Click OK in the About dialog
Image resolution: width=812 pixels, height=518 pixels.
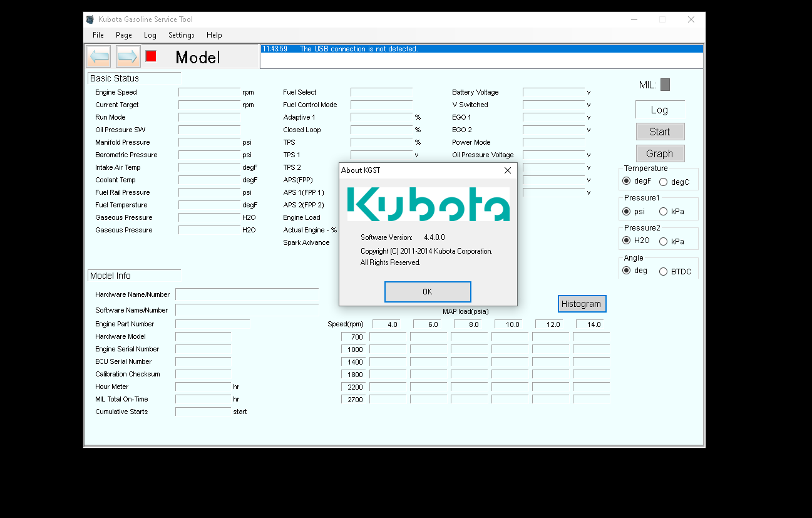pos(428,292)
